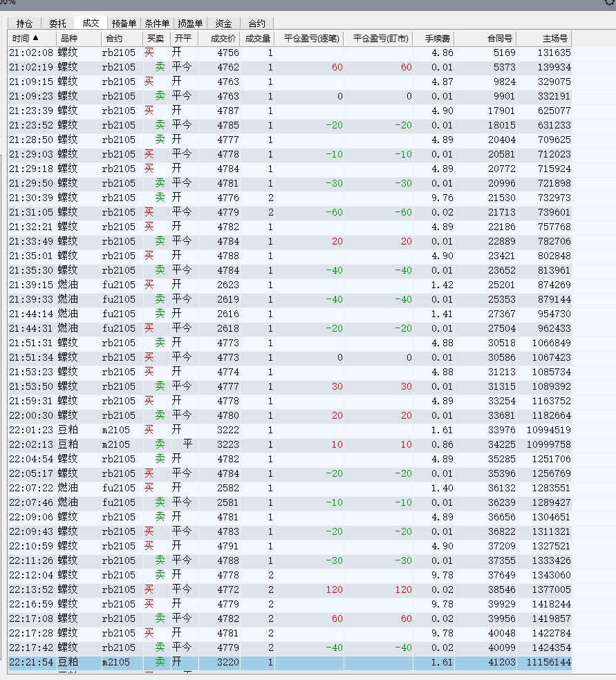This screenshot has width=616, height=680.
Task: Click the 21:23:52 time cell
Action: tap(31, 125)
